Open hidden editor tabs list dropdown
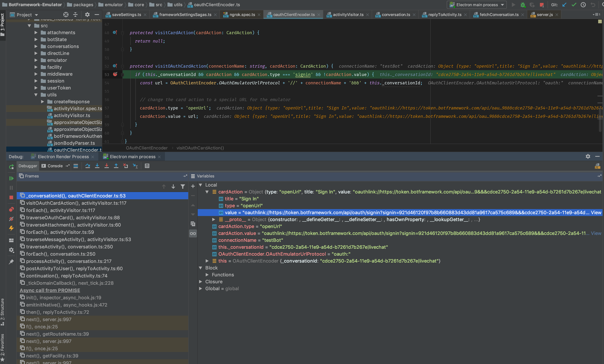The width and height of the screenshot is (604, 364). 596,15
